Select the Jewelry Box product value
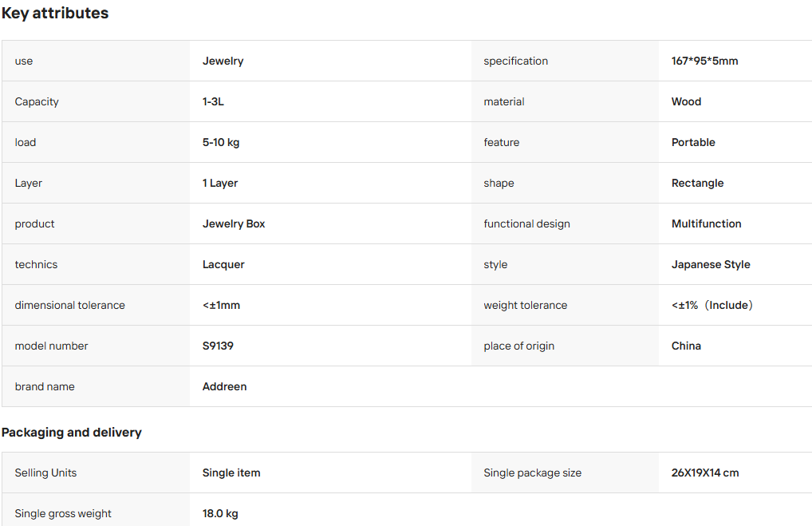 coord(234,223)
